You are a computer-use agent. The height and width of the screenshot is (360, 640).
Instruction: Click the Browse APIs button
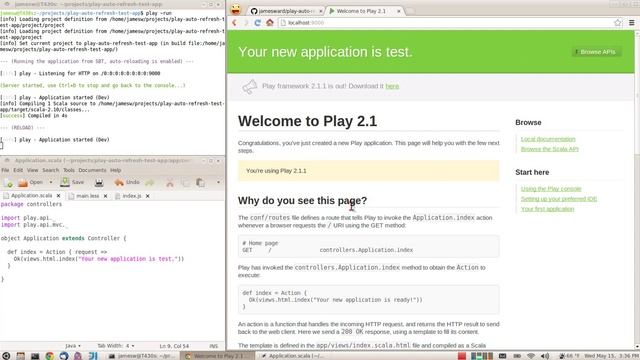click(x=597, y=52)
